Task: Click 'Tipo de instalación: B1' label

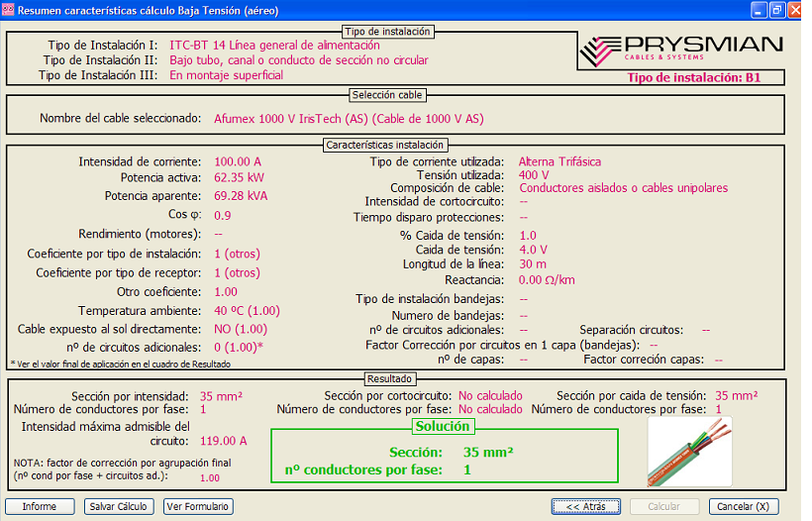Action: point(694,77)
